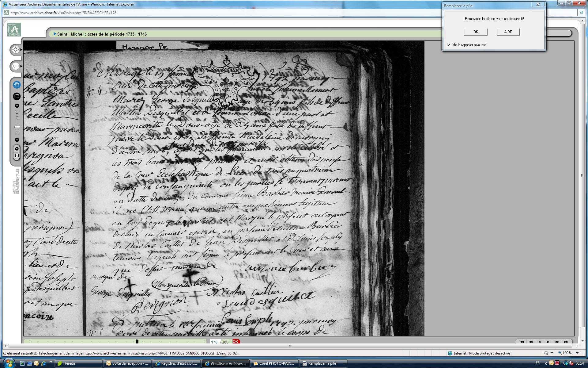The image size is (588, 368).
Task: Select the hand pan tool
Action: coord(17,85)
